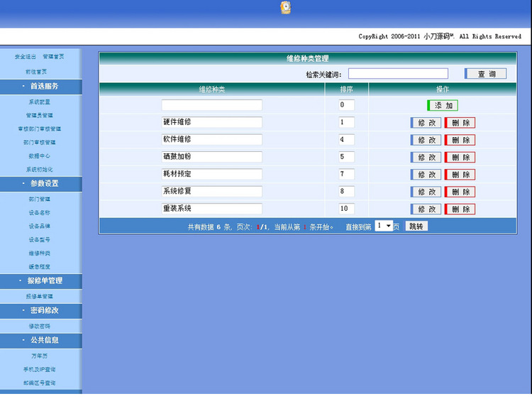Open 万年历 in the sidebar

(39, 356)
